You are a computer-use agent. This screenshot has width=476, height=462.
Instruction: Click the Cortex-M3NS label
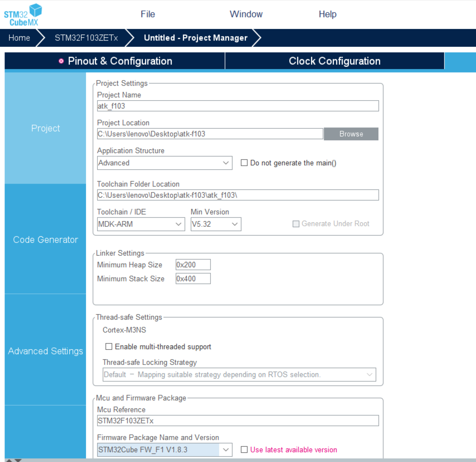click(x=124, y=330)
